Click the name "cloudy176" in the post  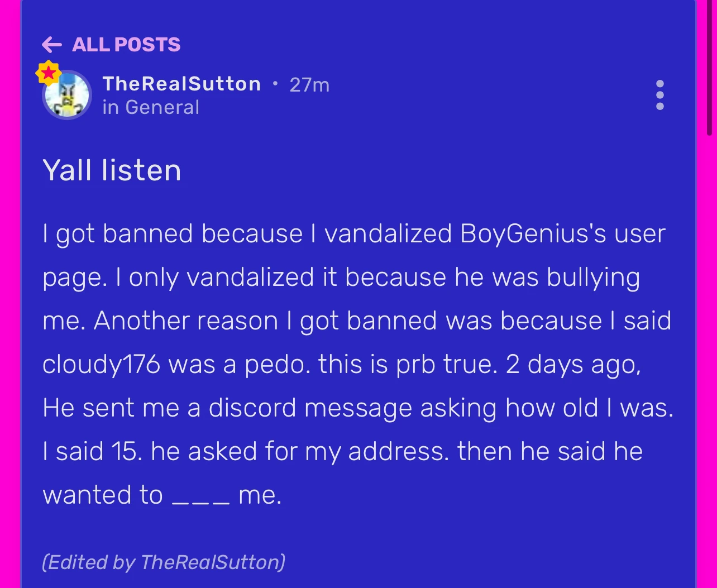tap(101, 364)
